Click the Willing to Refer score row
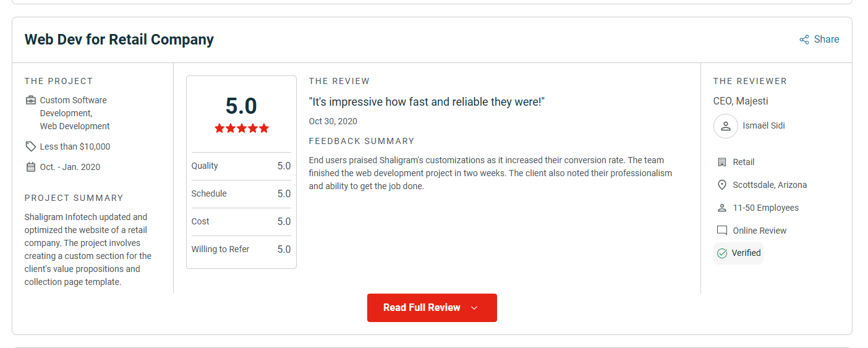This screenshot has height=348, width=868. (x=241, y=249)
